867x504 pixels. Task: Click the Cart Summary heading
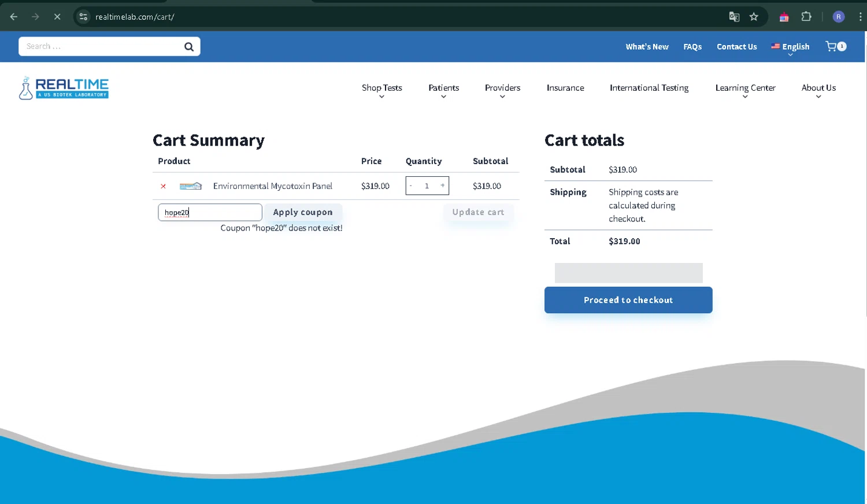pyautogui.click(x=209, y=140)
